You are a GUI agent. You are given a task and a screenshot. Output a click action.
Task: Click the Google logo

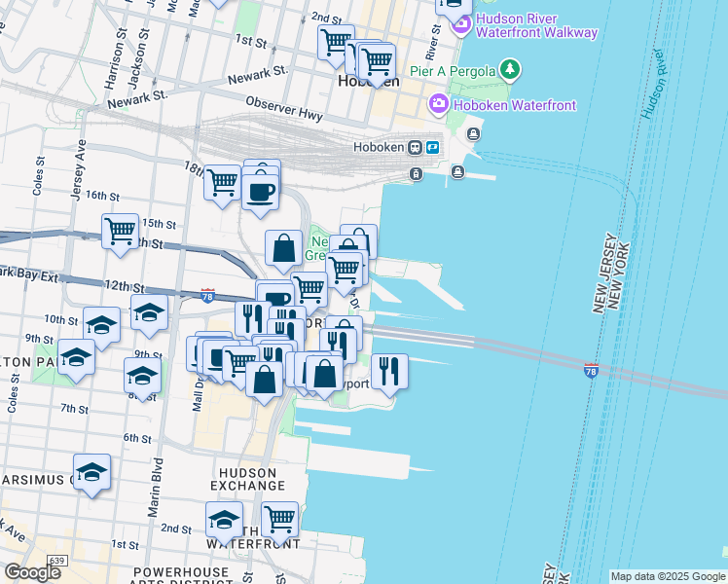pos(32,572)
